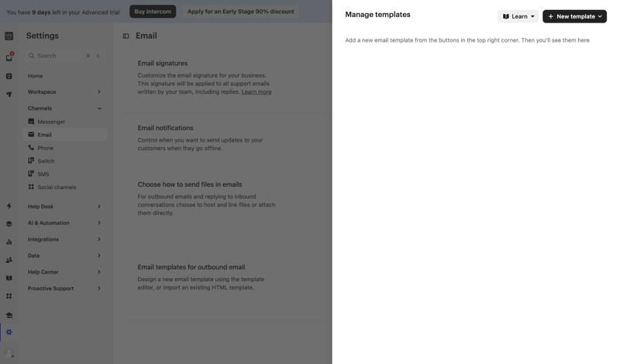Open the Contacts people icon
Image resolution: width=620 pixels, height=364 pixels.
[x=9, y=260]
